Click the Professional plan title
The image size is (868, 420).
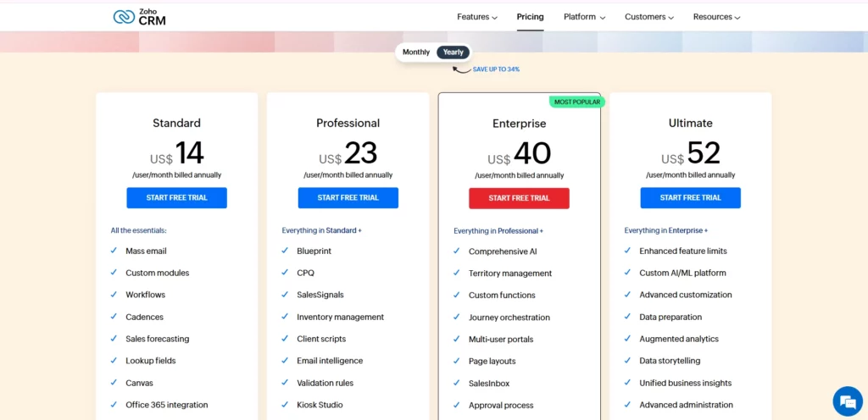348,123
